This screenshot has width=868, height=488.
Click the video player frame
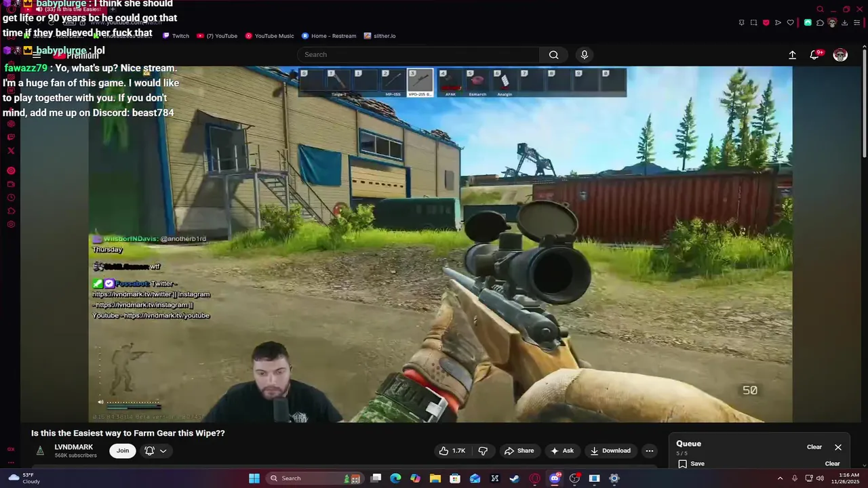point(440,244)
